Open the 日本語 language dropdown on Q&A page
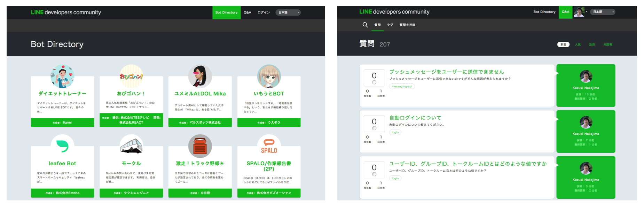 603,12
